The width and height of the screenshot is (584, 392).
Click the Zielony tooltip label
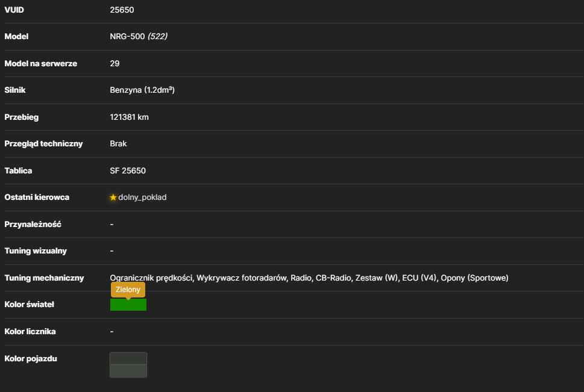click(x=128, y=290)
